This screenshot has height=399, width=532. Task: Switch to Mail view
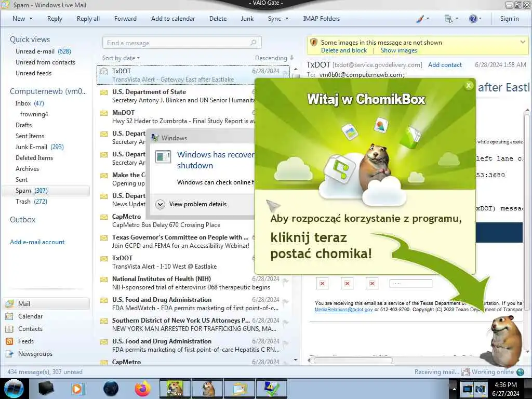tap(47, 303)
